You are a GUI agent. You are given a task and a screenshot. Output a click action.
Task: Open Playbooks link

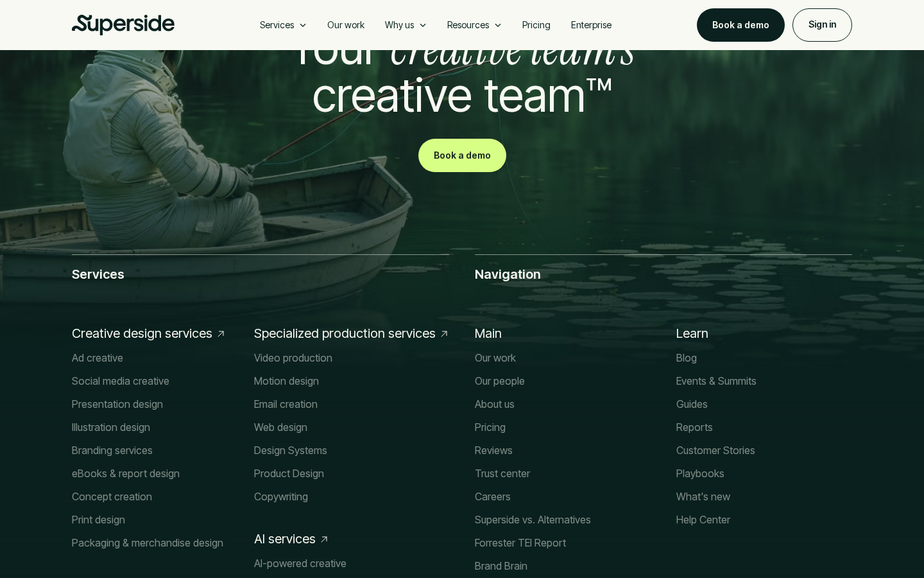(700, 473)
